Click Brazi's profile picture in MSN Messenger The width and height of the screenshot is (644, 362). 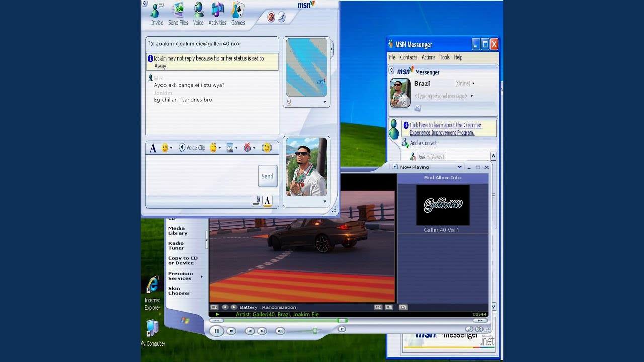tap(400, 93)
